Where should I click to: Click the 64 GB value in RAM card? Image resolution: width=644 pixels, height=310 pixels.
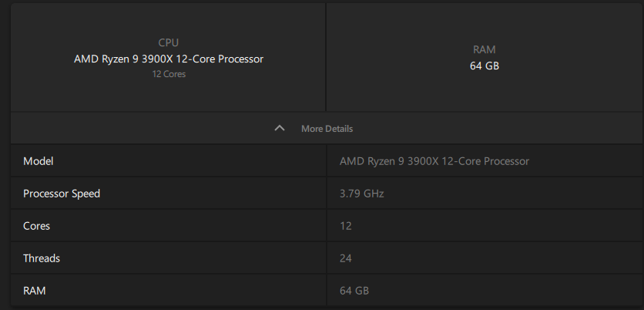click(x=484, y=66)
